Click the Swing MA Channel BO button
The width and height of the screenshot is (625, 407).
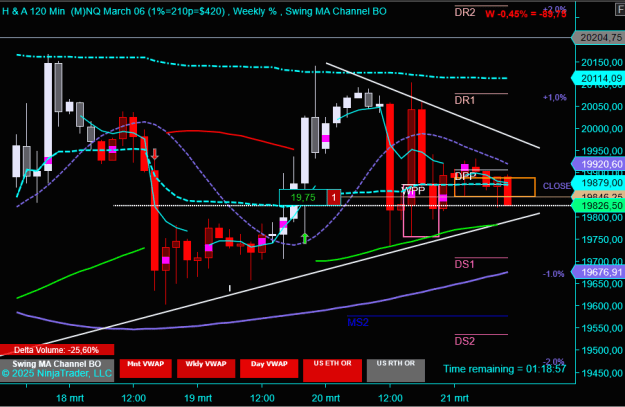coord(57,370)
